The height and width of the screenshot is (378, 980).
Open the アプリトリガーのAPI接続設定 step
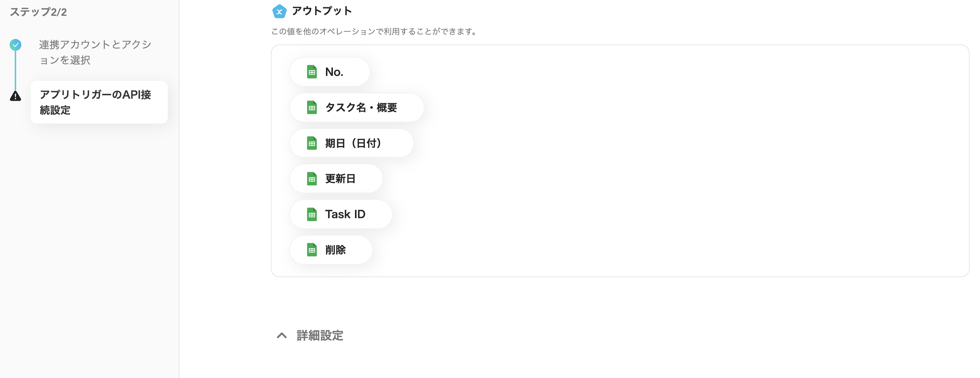[96, 102]
